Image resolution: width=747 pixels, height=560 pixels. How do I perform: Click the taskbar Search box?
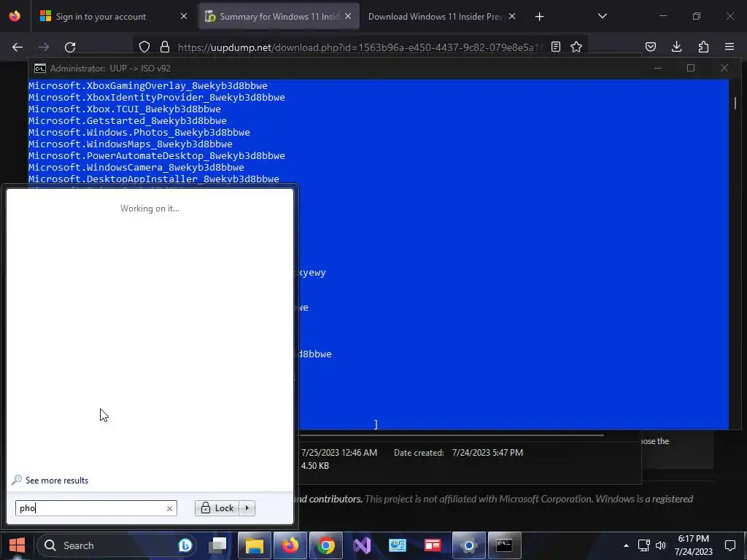point(116,545)
